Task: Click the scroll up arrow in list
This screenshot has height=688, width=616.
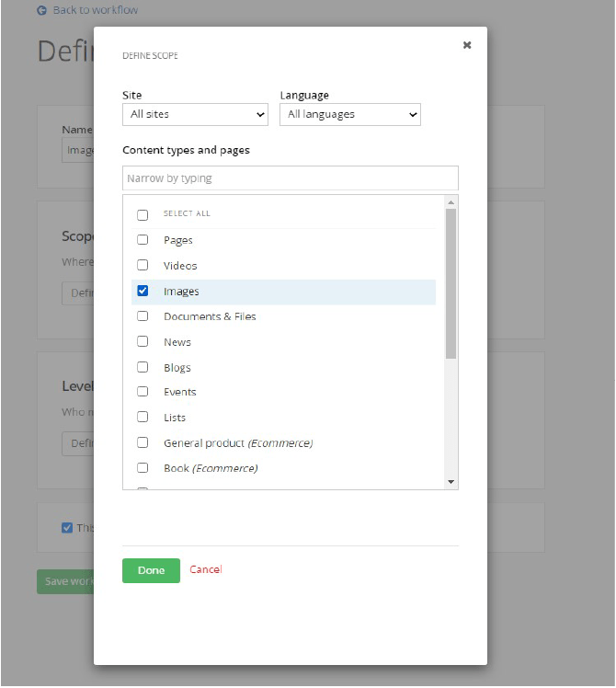Action: tap(451, 202)
